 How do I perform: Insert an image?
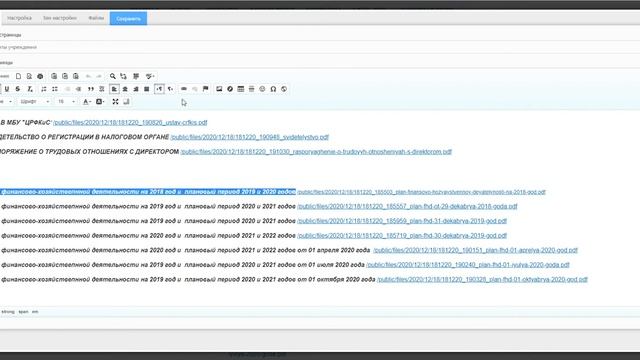click(x=219, y=89)
